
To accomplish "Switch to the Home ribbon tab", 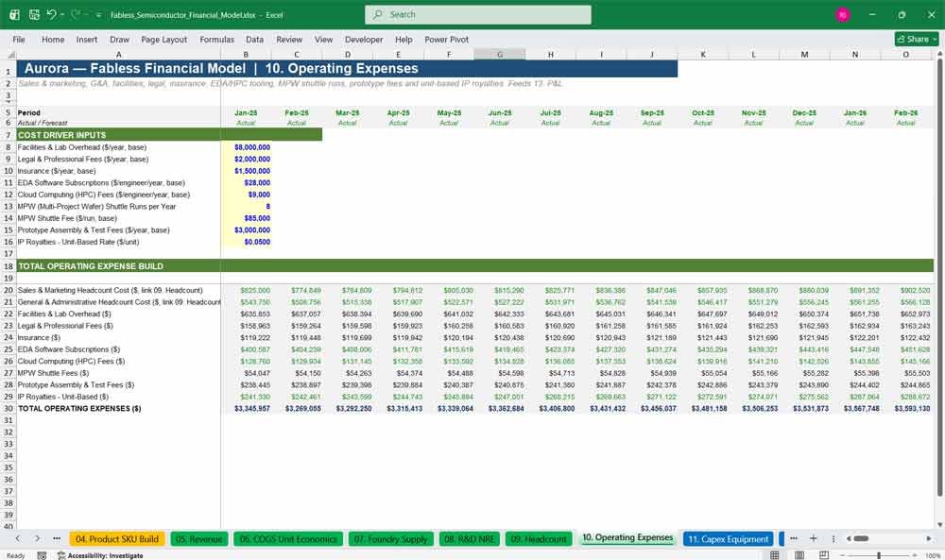I will [x=53, y=39].
